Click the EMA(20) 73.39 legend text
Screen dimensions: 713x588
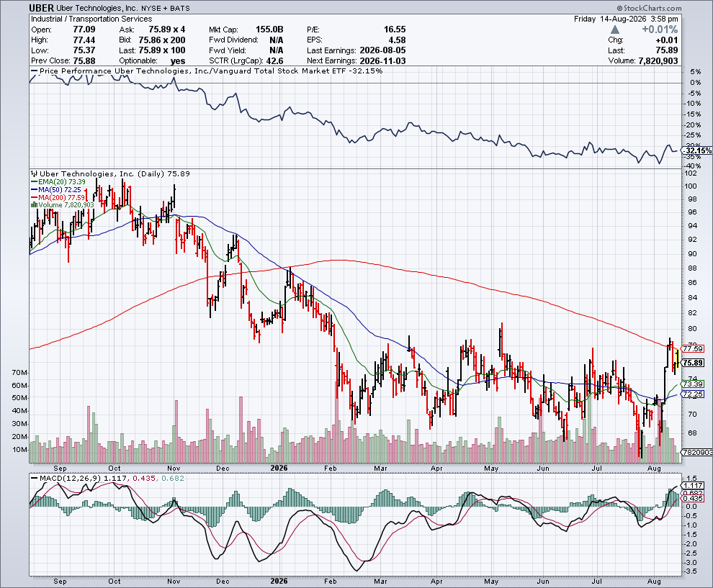(x=62, y=182)
